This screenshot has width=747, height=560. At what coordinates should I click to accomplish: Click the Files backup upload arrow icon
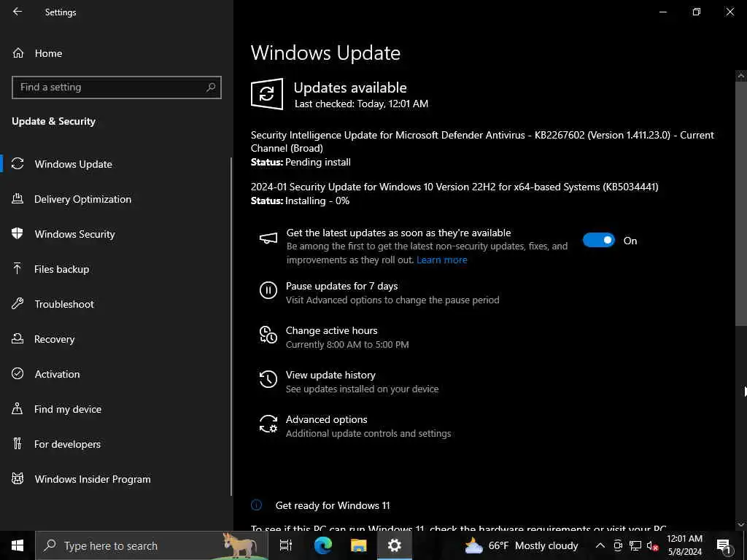pyautogui.click(x=18, y=269)
